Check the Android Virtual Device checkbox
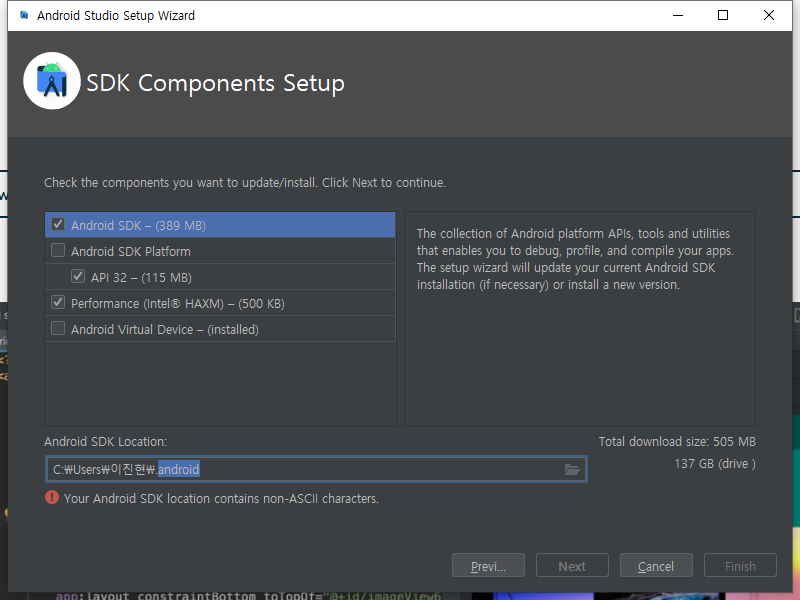The height and width of the screenshot is (600, 800). (58, 329)
